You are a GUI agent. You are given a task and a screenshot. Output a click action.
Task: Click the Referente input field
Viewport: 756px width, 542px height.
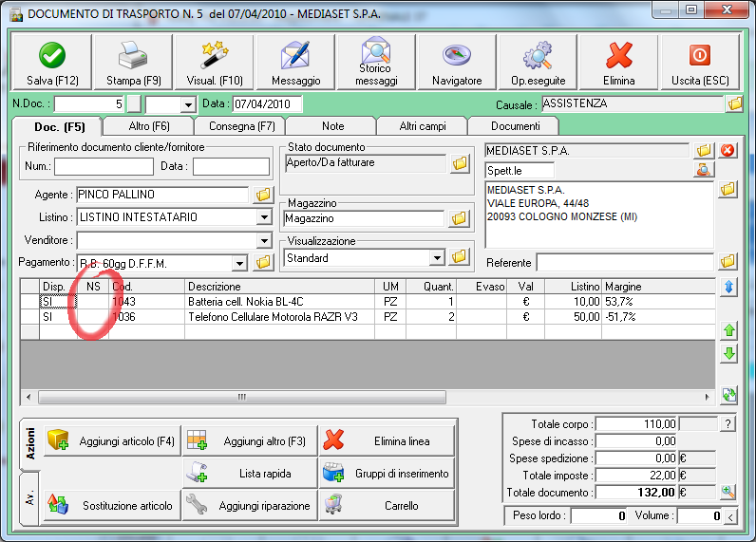coord(625,263)
